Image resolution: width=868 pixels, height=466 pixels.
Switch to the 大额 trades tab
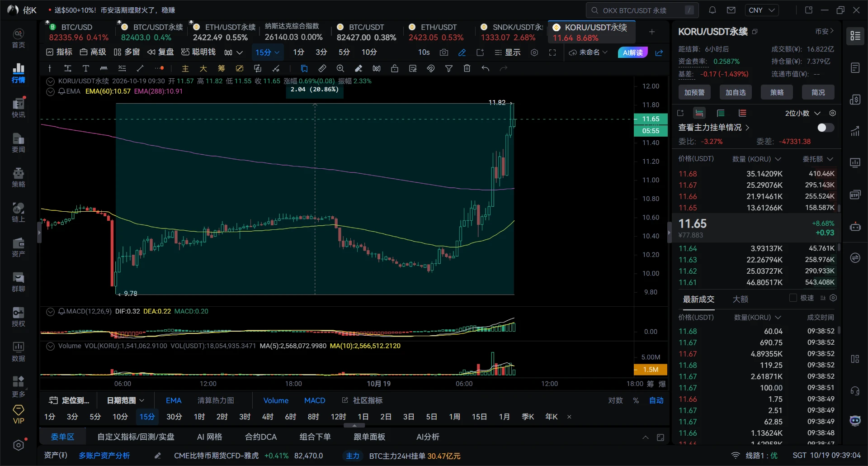(740, 299)
